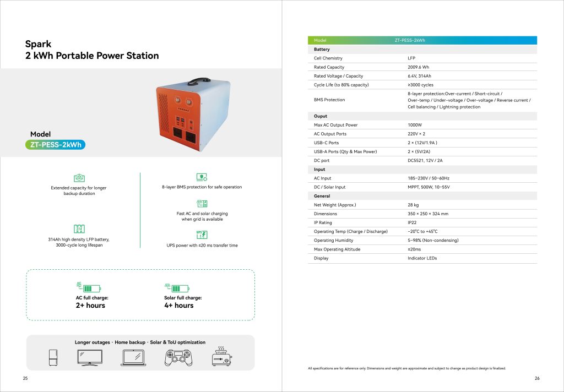Select the AC full charge battery icon
Image resolution: width=564 pixels, height=392 pixels.
pos(88,287)
